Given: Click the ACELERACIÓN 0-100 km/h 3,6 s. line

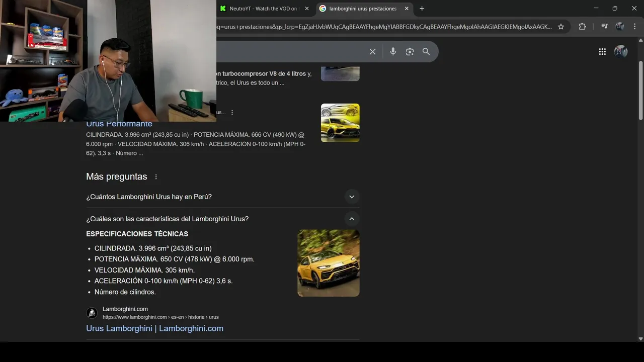Looking at the screenshot, I should (164, 281).
